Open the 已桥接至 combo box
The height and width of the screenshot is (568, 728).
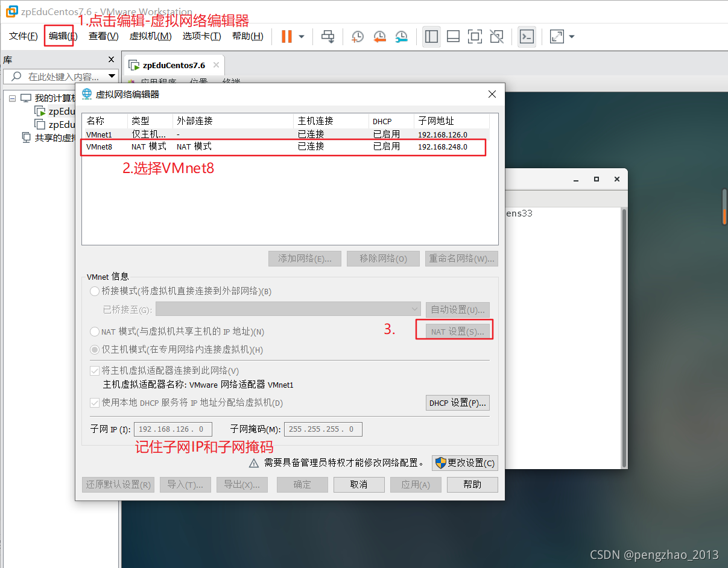[x=288, y=309]
